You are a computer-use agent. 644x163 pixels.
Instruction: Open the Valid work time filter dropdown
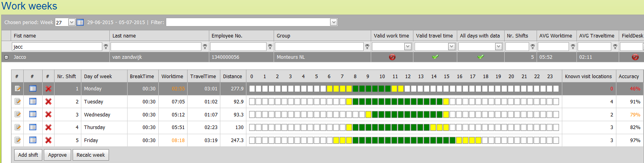[x=408, y=47]
